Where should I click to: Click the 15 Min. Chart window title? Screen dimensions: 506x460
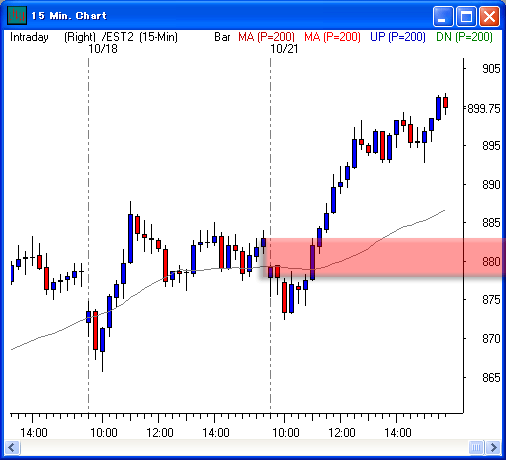pos(69,16)
